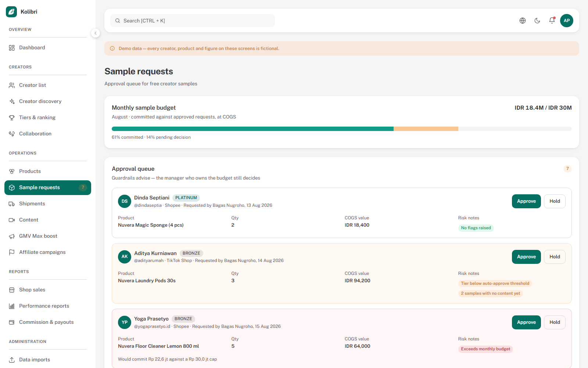Image resolution: width=588 pixels, height=368 pixels.
Task: Open Tiers & ranking page label
Action: 37,118
